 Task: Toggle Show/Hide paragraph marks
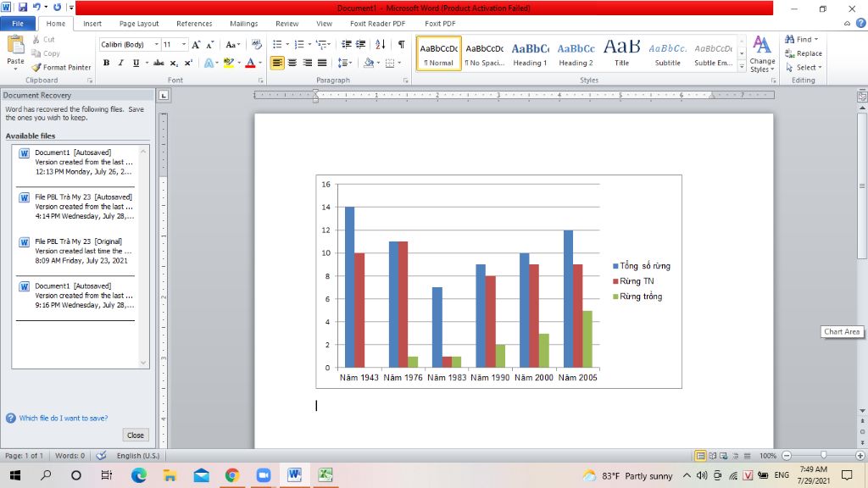point(401,44)
